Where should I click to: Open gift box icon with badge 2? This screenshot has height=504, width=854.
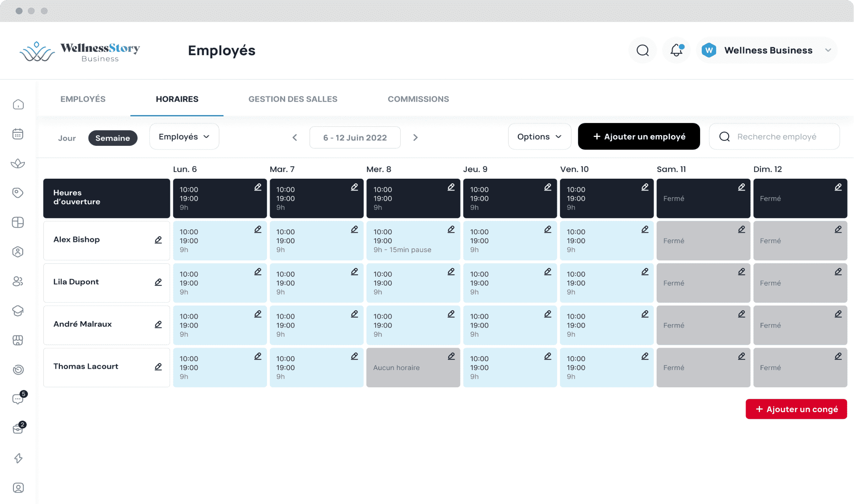pyautogui.click(x=19, y=428)
